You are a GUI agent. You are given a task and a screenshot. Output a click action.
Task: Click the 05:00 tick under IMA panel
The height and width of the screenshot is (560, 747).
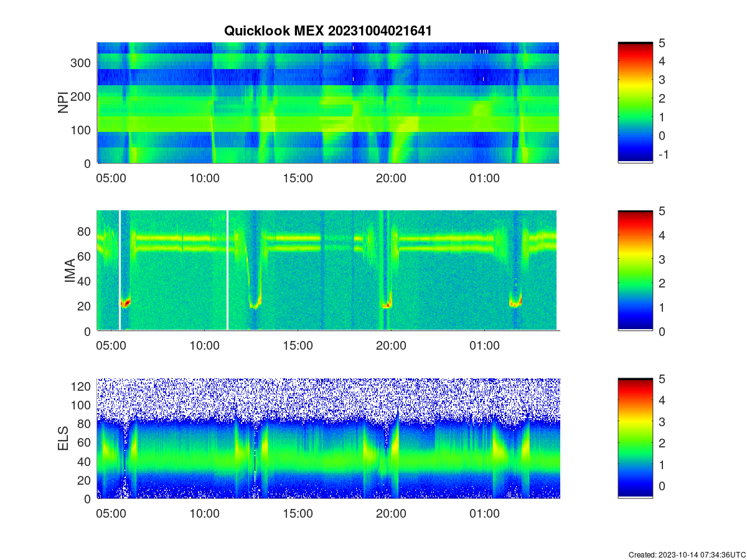pyautogui.click(x=111, y=346)
